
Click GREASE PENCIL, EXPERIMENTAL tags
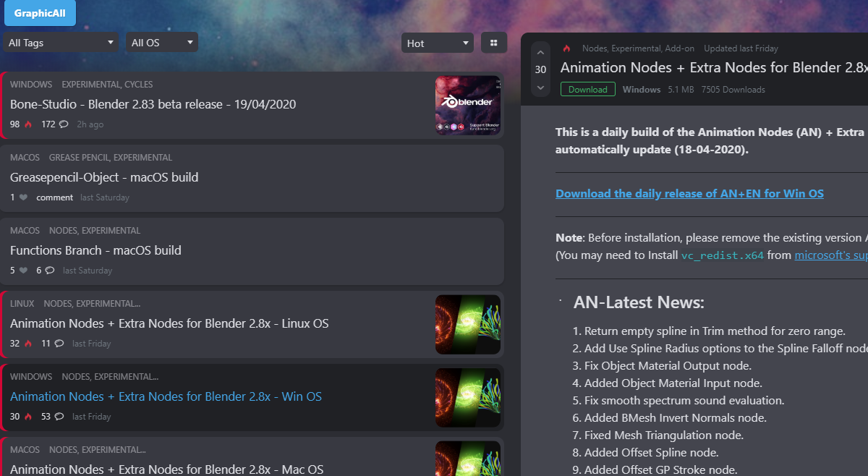click(111, 158)
